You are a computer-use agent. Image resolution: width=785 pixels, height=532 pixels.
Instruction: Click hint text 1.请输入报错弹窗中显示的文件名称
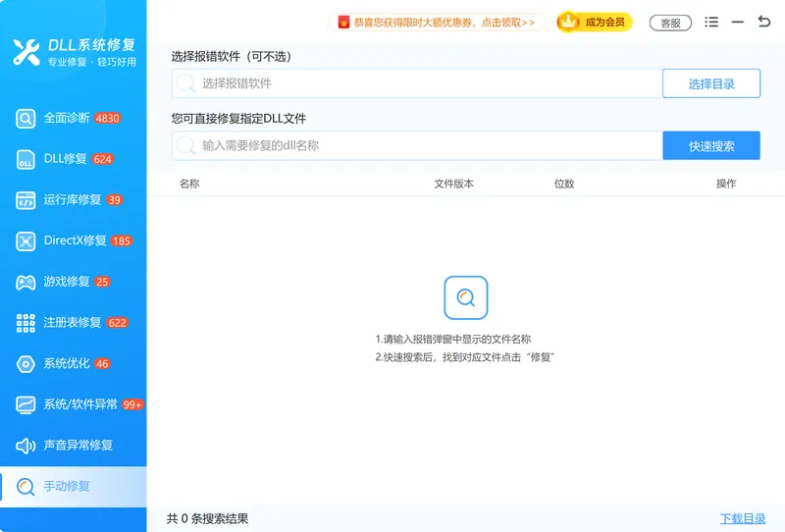453,340
